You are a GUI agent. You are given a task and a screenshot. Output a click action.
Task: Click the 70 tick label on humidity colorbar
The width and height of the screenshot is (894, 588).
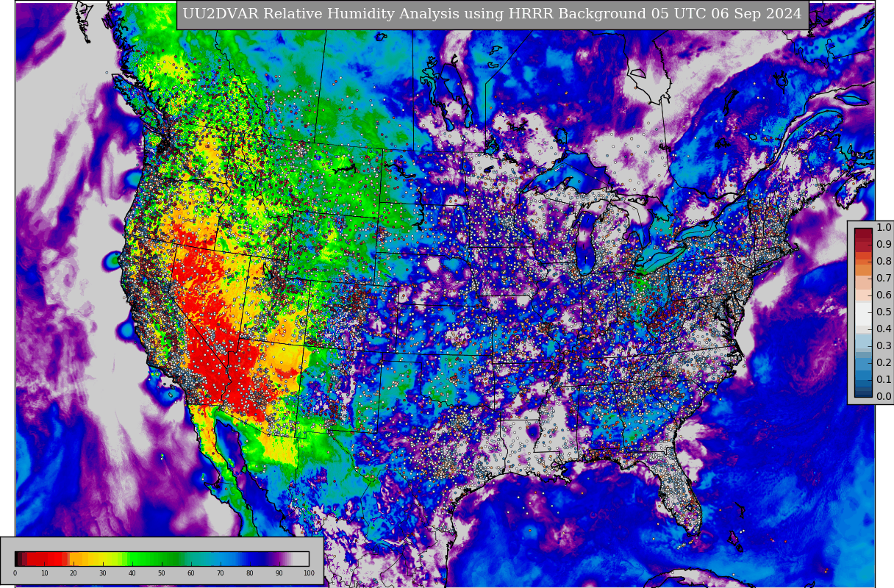(x=221, y=573)
